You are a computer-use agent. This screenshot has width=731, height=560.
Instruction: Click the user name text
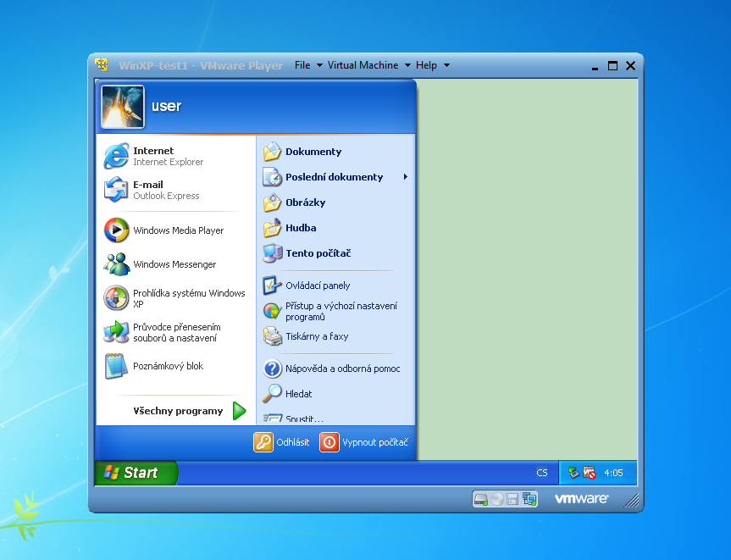[166, 106]
